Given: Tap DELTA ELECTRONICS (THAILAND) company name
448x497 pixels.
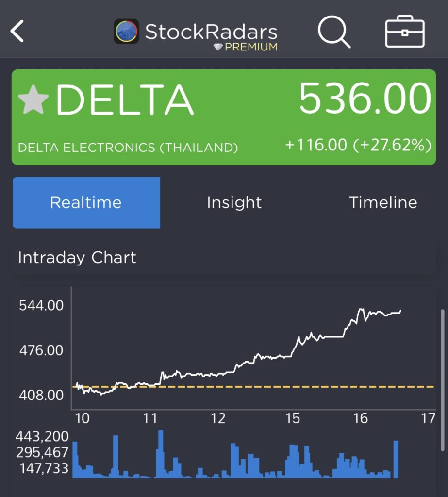Looking at the screenshot, I should pos(128,148).
